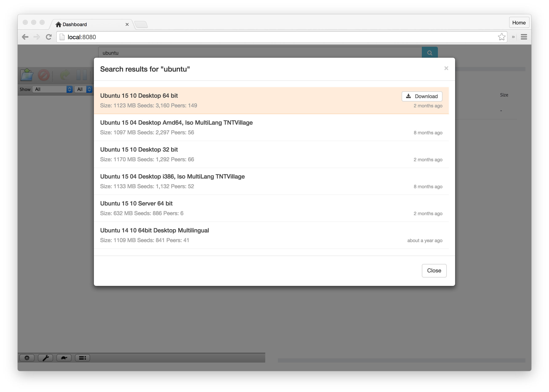Click the list/queue icon in bottom bar
The height and width of the screenshot is (392, 549).
tap(82, 358)
